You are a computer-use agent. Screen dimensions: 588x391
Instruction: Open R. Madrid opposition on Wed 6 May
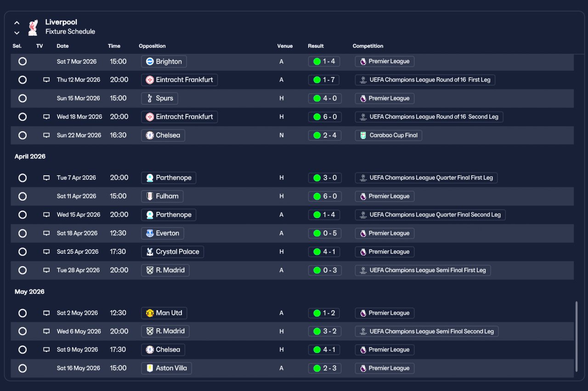click(165, 331)
